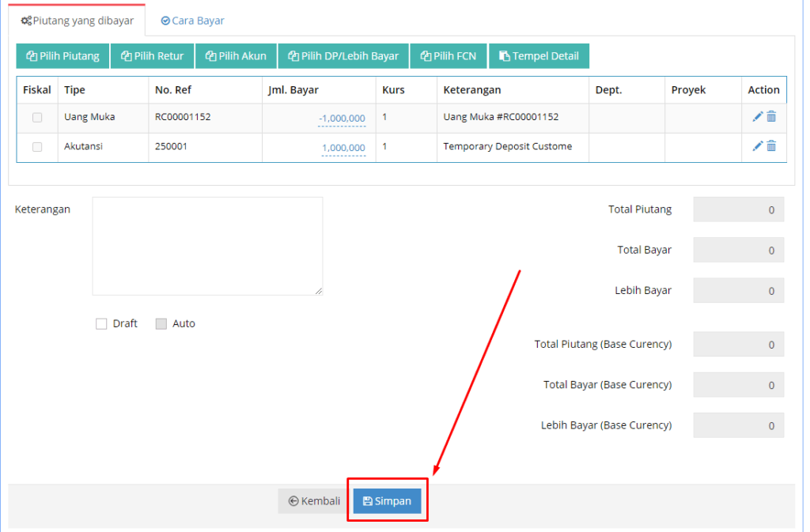Delete the Akutansi row via trash icon

click(771, 146)
